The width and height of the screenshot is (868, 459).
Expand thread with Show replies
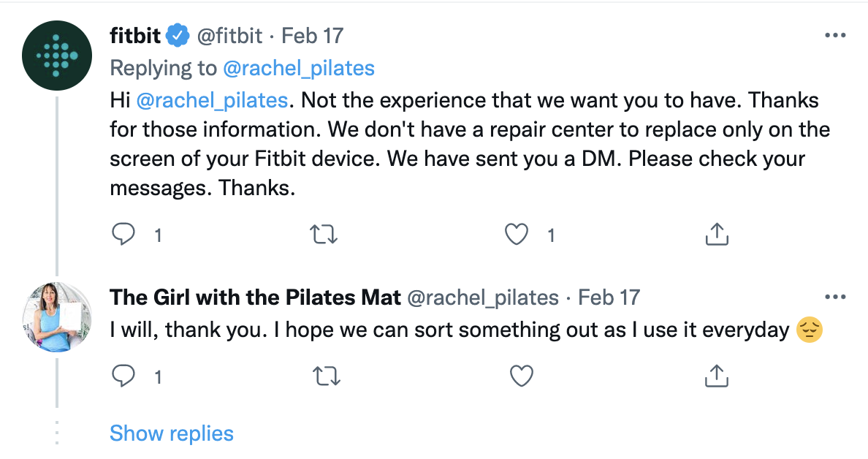click(x=172, y=433)
